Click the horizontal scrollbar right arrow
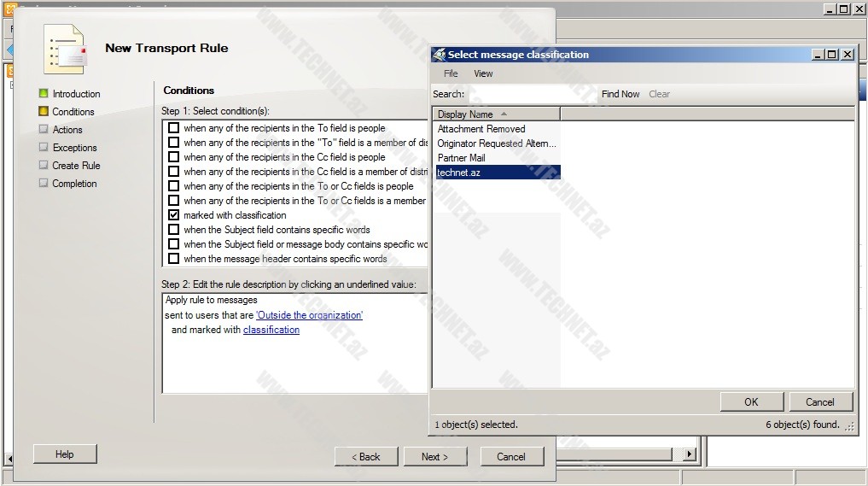The height and width of the screenshot is (486, 868). pos(690,455)
